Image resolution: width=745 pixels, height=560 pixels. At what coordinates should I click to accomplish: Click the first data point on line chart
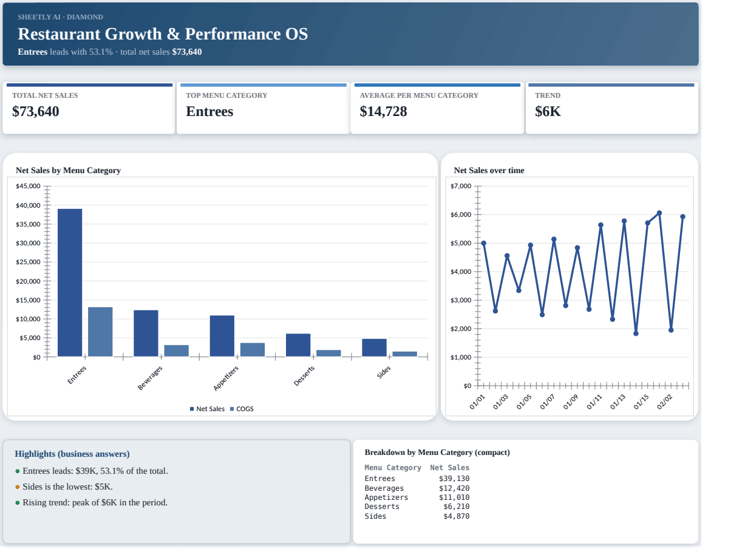click(483, 243)
